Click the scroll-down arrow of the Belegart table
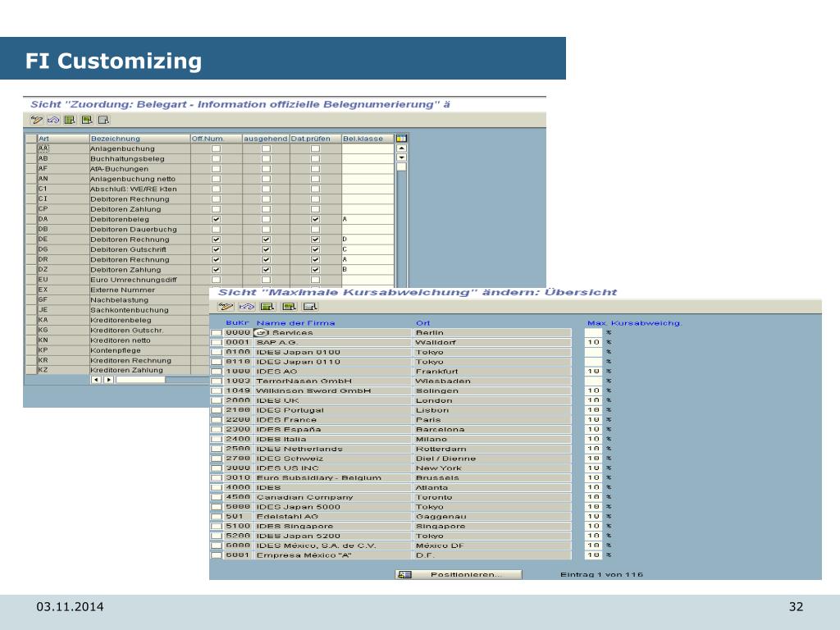The width and height of the screenshot is (840, 630). tap(401, 158)
